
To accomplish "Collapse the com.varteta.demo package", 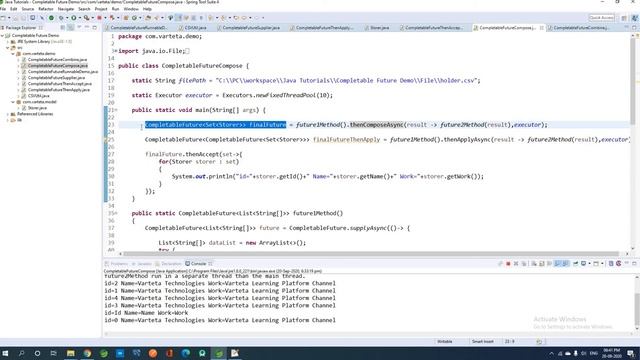I will pos(13,53).
